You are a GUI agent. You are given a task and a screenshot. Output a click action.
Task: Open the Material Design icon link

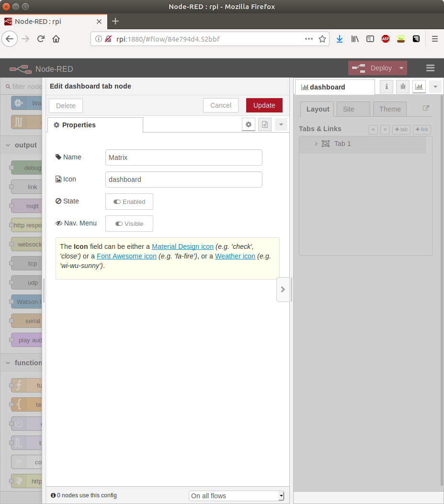[x=182, y=246]
